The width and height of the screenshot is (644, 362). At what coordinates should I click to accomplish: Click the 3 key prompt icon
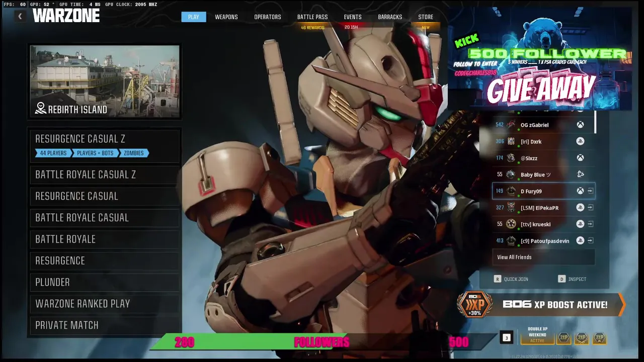tap(507, 338)
